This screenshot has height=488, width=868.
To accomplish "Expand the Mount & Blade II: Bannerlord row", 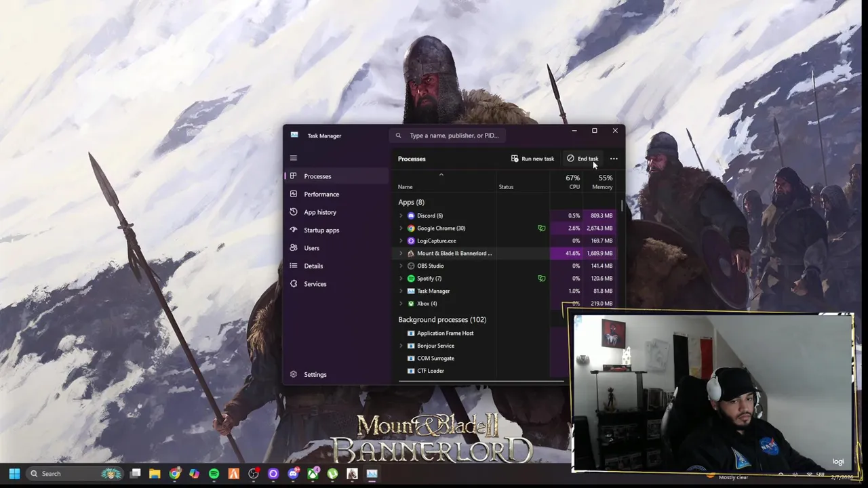I will 401,253.
